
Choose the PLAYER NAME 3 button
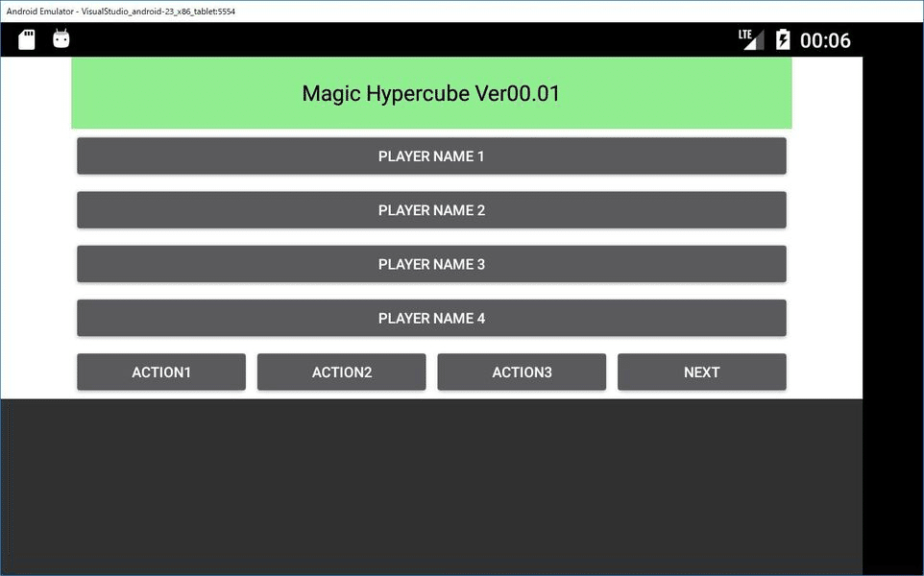431,264
